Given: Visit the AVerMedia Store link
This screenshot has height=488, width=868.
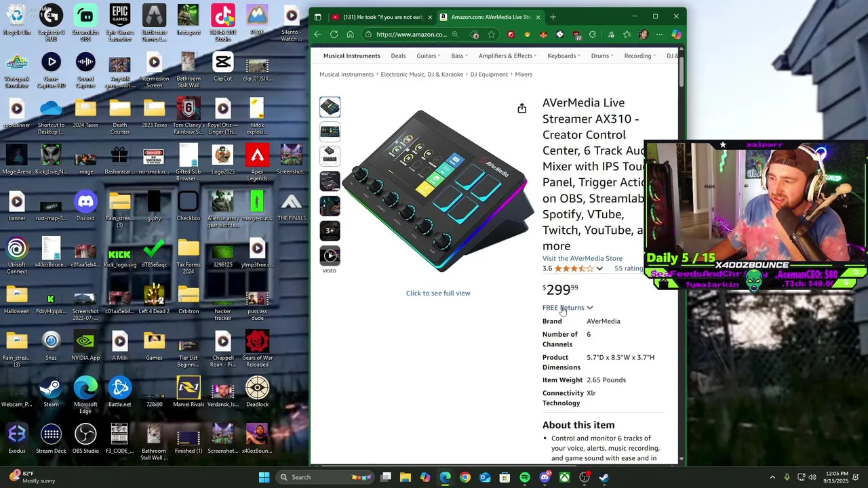Looking at the screenshot, I should (582, 258).
